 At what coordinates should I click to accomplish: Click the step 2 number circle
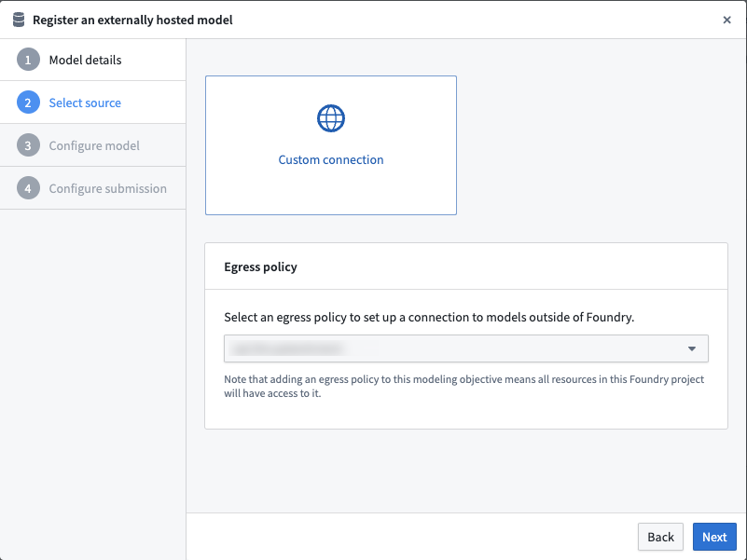click(28, 102)
